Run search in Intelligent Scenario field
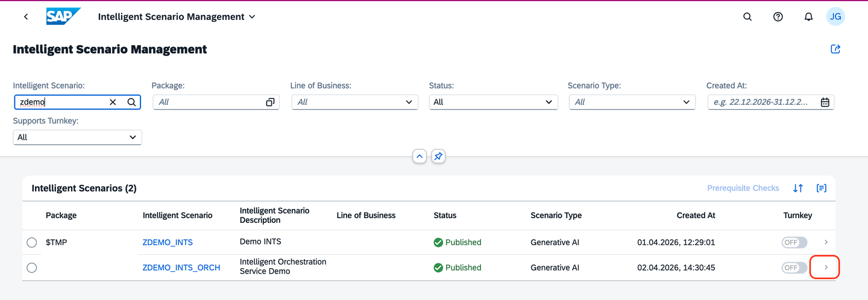Image resolution: width=868 pixels, height=300 pixels. (x=131, y=102)
